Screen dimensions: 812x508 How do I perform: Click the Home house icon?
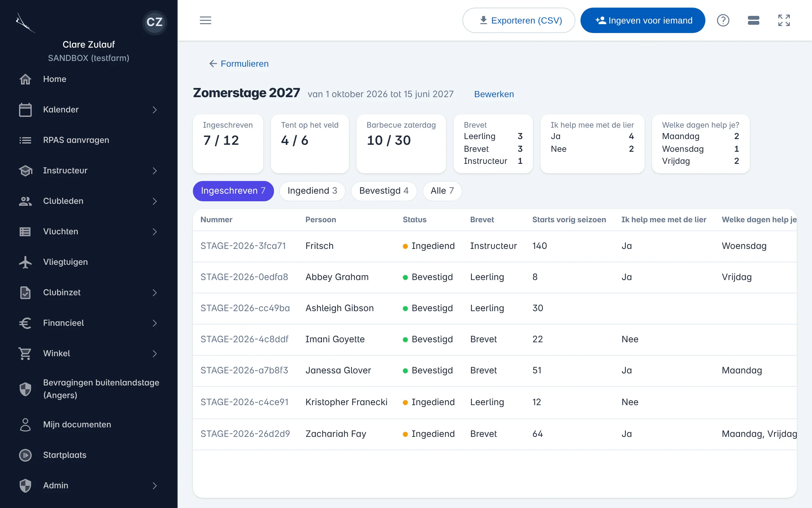pos(25,79)
